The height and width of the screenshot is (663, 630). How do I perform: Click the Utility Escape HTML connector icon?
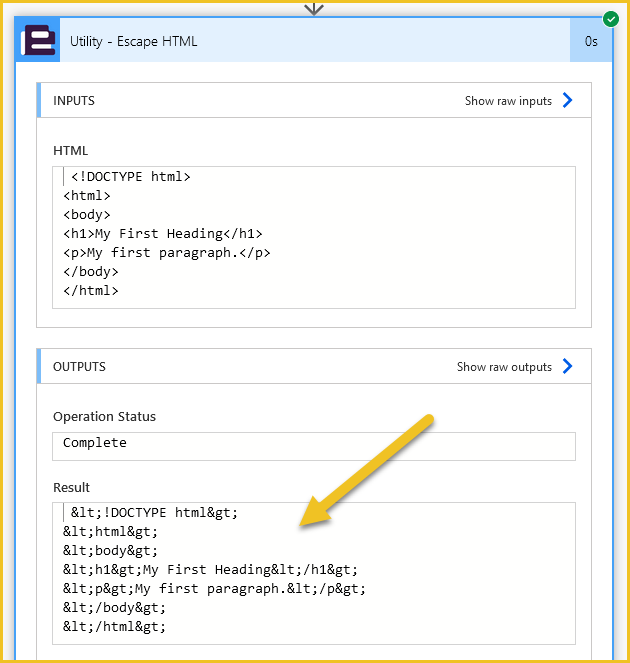(x=38, y=41)
